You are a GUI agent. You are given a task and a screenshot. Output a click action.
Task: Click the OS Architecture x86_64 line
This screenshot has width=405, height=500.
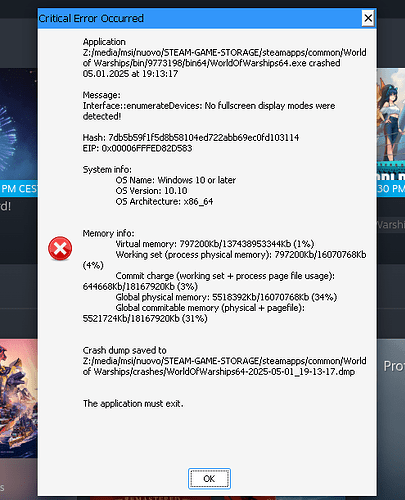coord(164,202)
